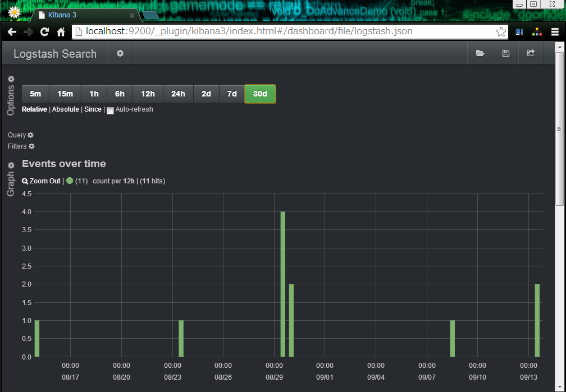Expand the Query panel gear
Image resolution: width=566 pixels, height=392 pixels.
point(31,135)
